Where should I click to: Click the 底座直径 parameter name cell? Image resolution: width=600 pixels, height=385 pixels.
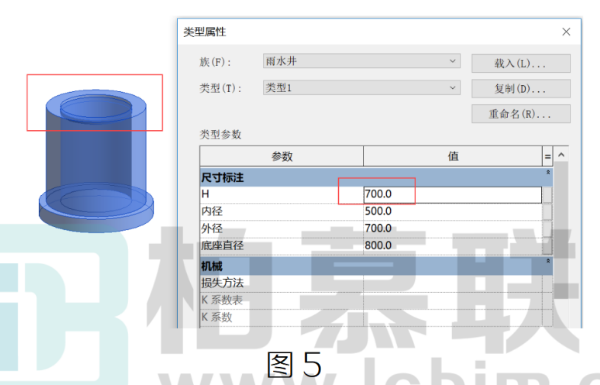click(282, 245)
